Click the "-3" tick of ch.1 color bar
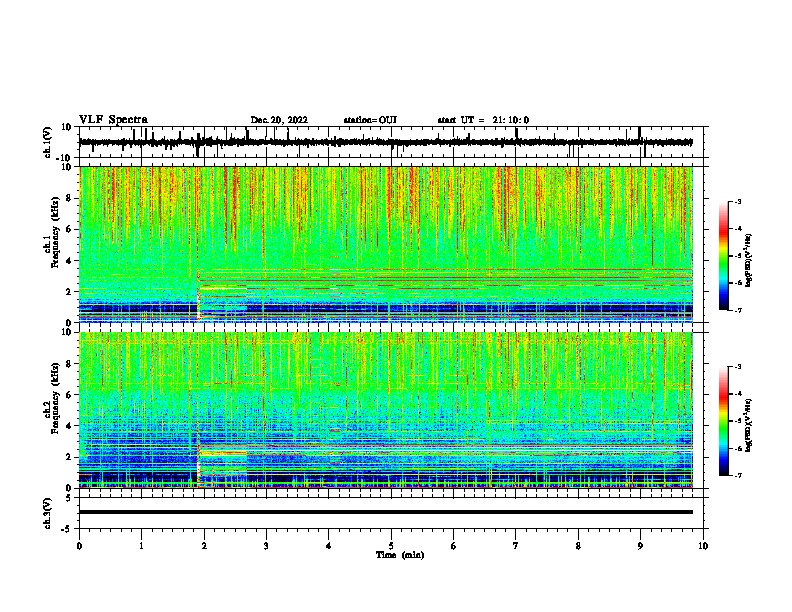792x612 pixels. point(737,202)
